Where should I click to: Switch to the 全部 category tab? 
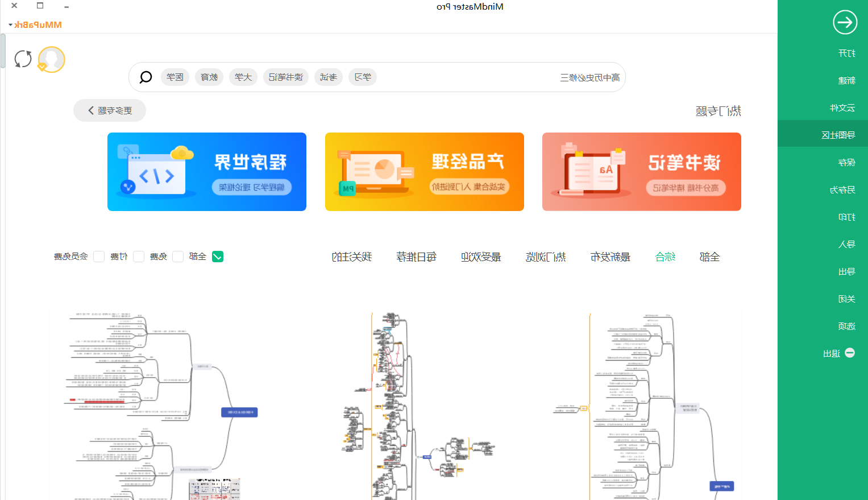[710, 257]
